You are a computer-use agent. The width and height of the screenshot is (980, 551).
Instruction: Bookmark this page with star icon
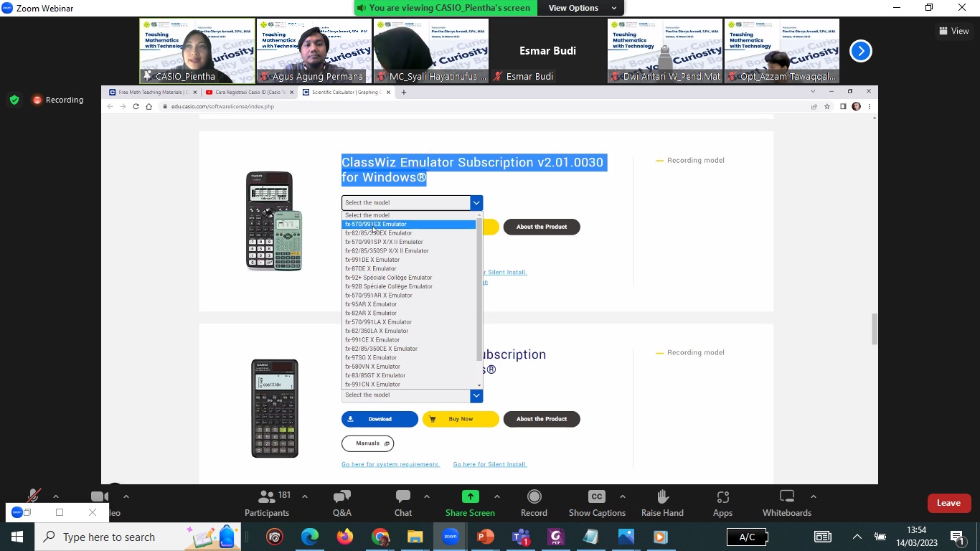(x=827, y=106)
